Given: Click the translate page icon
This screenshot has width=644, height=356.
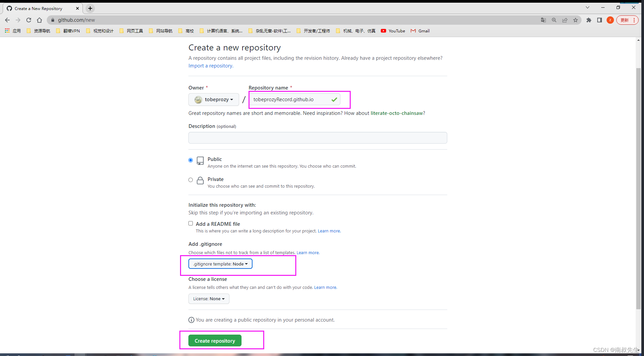Looking at the screenshot, I should coord(543,20).
